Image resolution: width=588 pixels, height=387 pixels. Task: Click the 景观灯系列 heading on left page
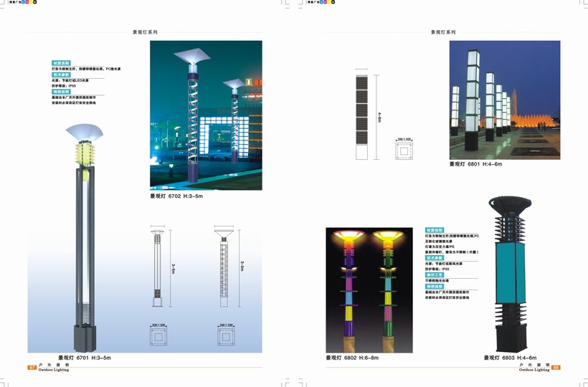point(145,32)
